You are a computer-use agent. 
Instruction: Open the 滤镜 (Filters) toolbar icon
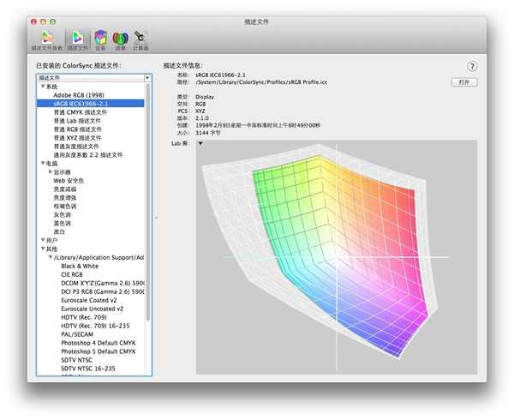121,39
